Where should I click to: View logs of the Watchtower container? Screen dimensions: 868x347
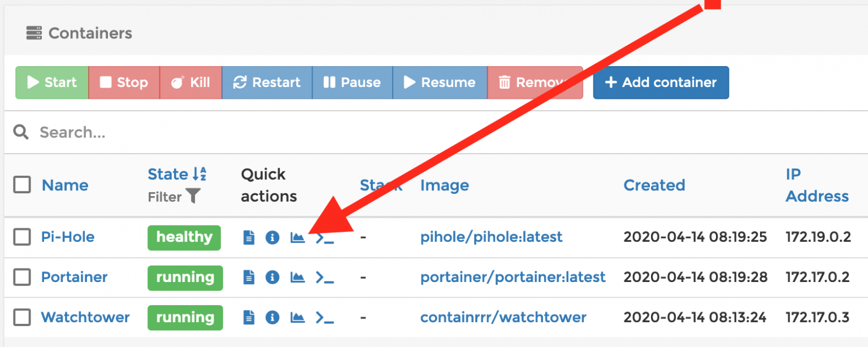pos(249,318)
